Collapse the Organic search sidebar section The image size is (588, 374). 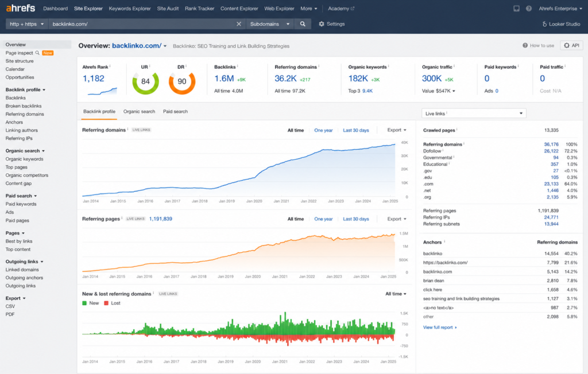[x=25, y=151]
